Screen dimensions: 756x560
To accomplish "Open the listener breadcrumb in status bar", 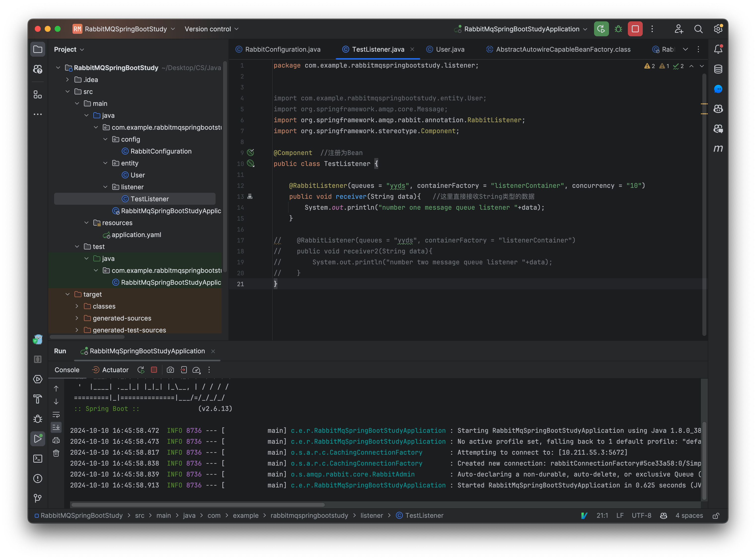I will (371, 515).
